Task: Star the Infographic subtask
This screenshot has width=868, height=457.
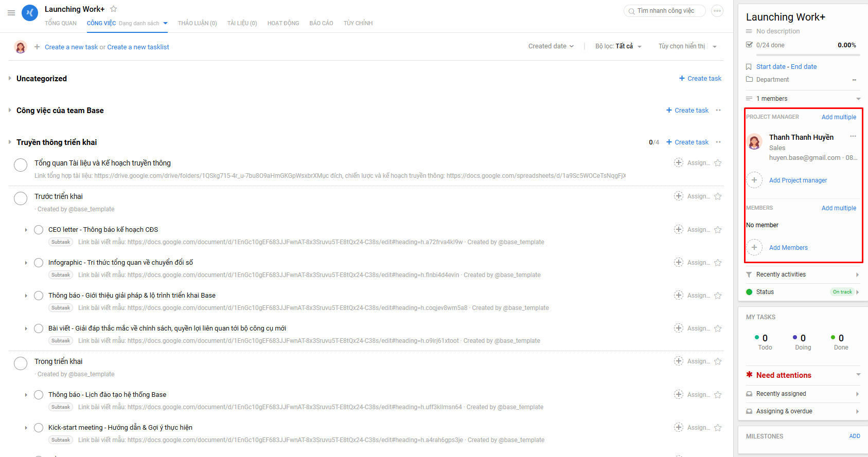Action: [x=718, y=263]
